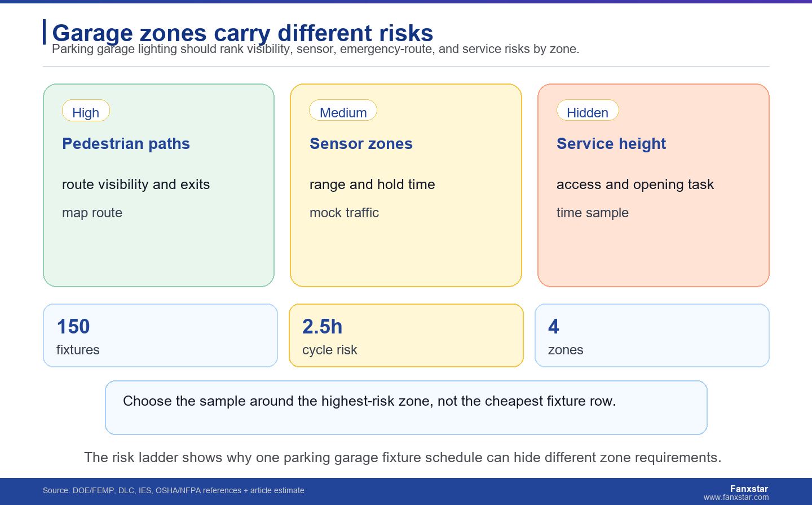Screen dimensions: 812x505
Task: Click the source citation in footer
Action: pos(174,491)
